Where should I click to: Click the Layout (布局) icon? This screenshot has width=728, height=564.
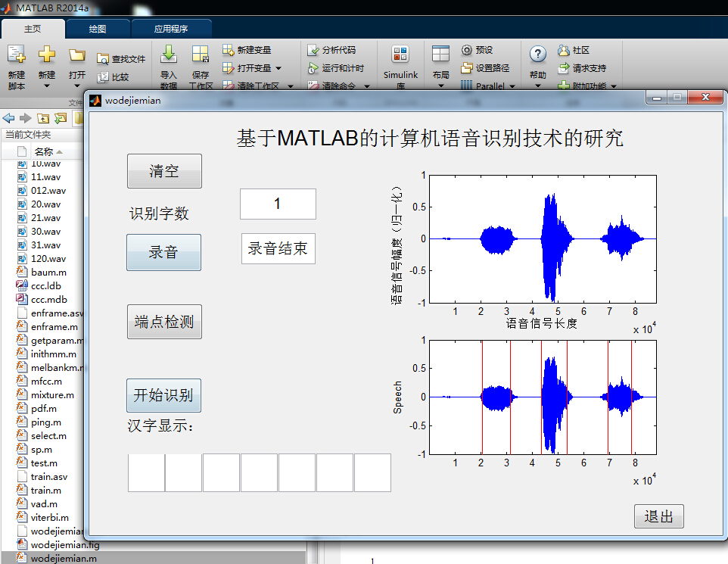pyautogui.click(x=440, y=55)
